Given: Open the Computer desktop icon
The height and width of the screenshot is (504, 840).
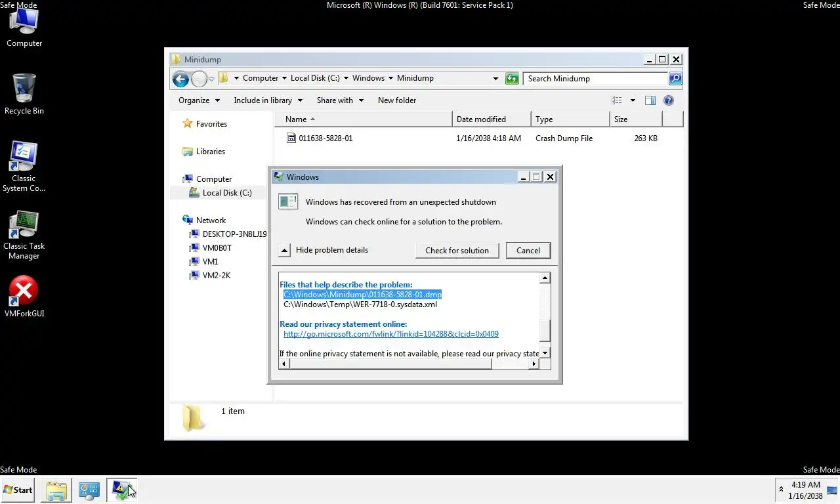Looking at the screenshot, I should 24,26.
